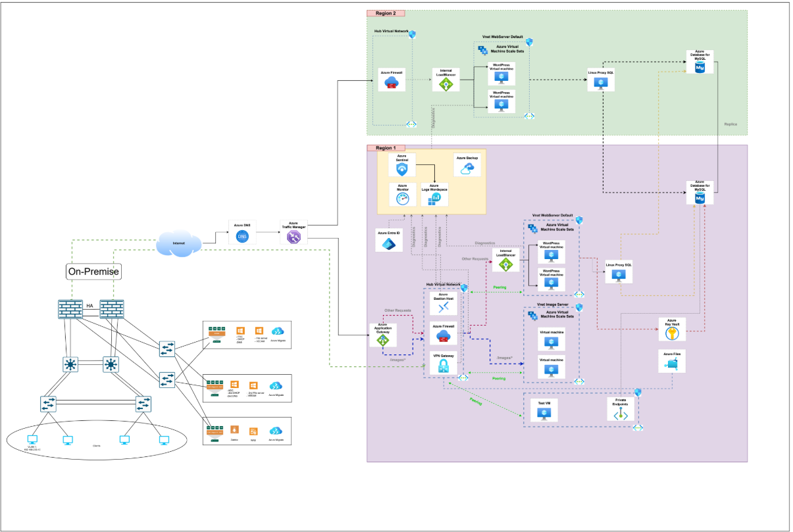The width and height of the screenshot is (793, 532).
Task: Click the Azure Sentinel shield icon
Action: coord(402,169)
